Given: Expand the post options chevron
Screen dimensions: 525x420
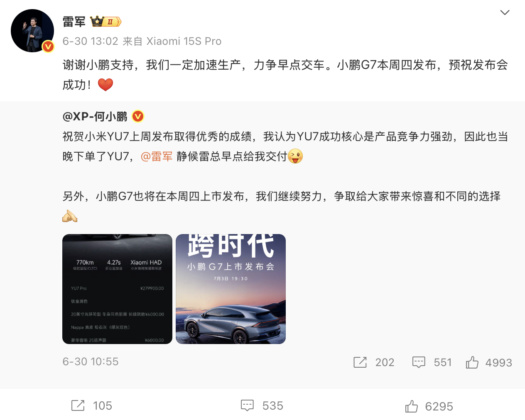Looking at the screenshot, I should pyautogui.click(x=505, y=12).
